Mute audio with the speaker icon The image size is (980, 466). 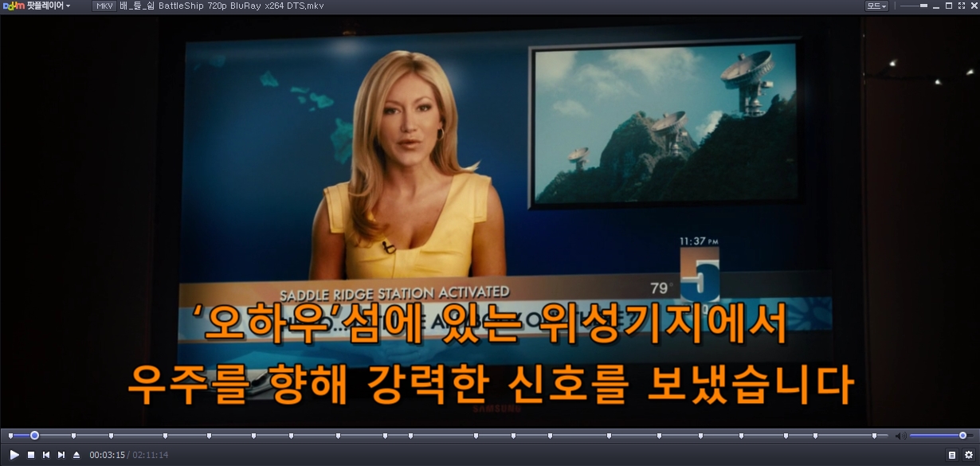(x=900, y=436)
